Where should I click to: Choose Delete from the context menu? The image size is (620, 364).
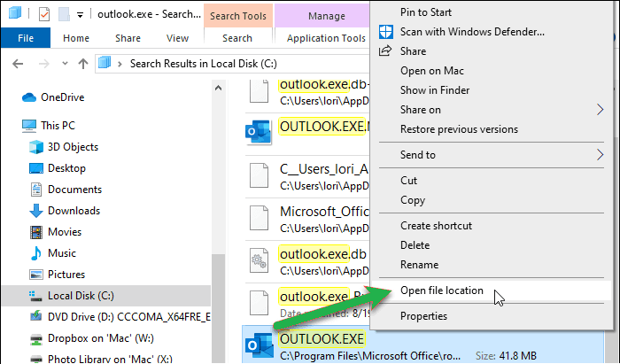[415, 245]
